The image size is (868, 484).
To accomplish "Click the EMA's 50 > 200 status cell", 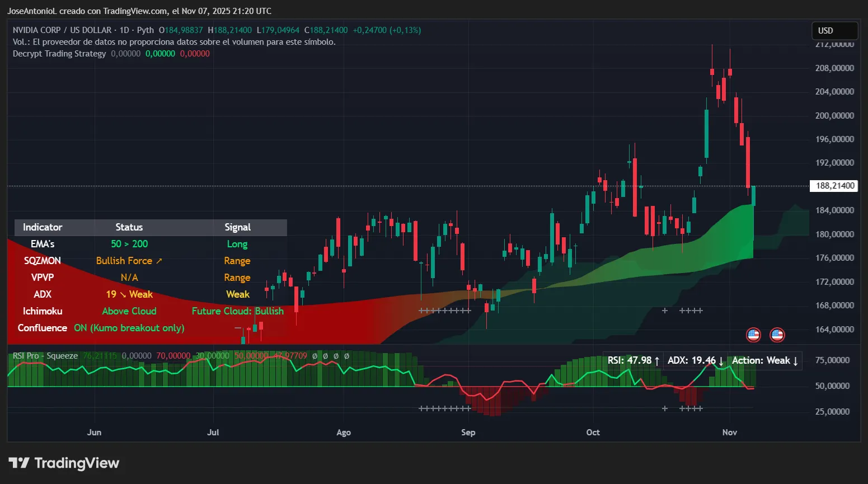I will [129, 244].
